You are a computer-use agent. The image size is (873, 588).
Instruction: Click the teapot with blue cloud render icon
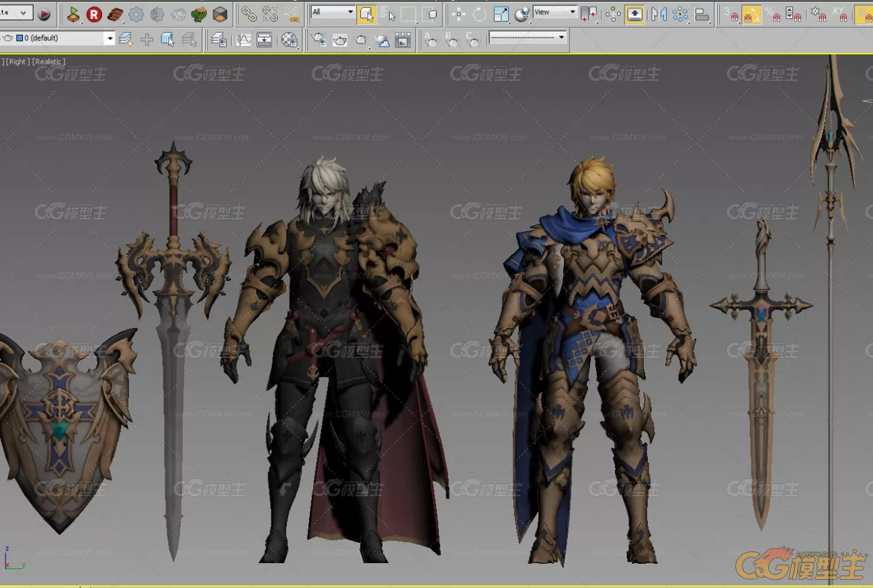[382, 40]
